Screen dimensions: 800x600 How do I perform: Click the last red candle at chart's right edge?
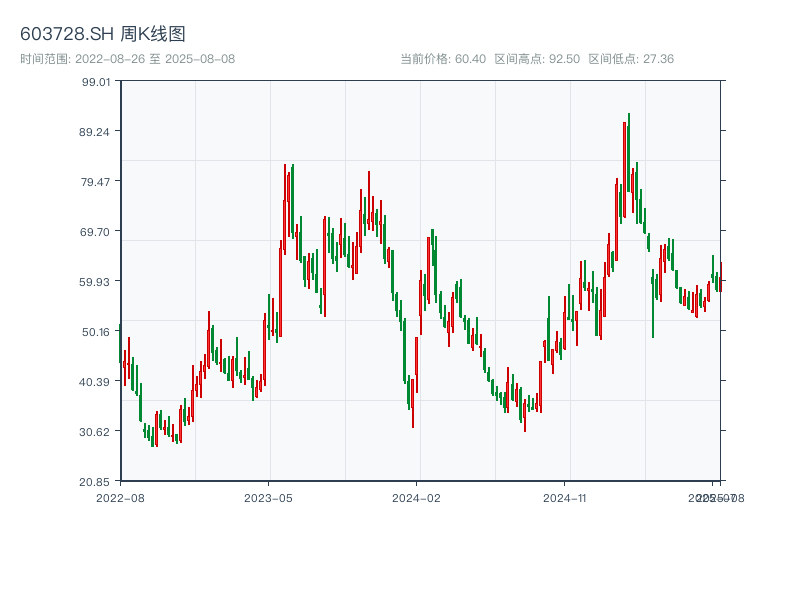(x=721, y=277)
